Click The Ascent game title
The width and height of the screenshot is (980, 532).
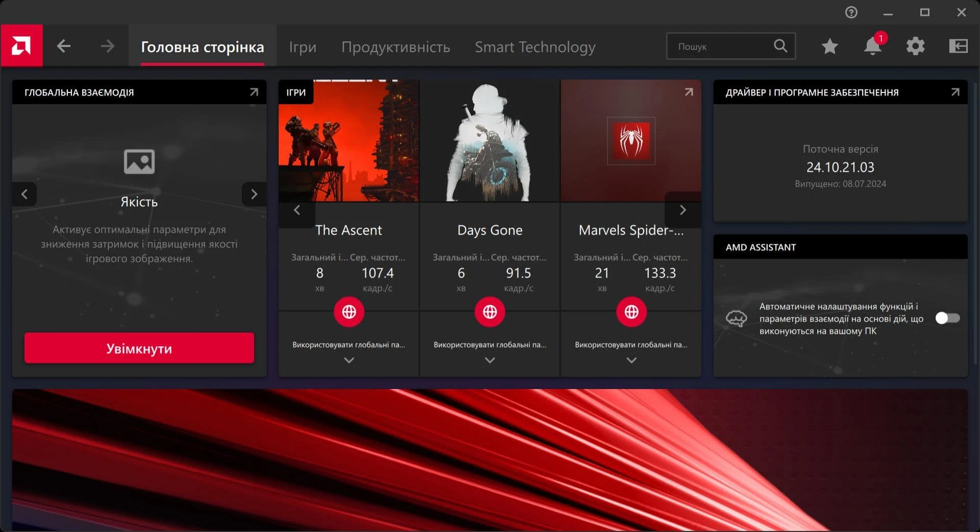[349, 230]
